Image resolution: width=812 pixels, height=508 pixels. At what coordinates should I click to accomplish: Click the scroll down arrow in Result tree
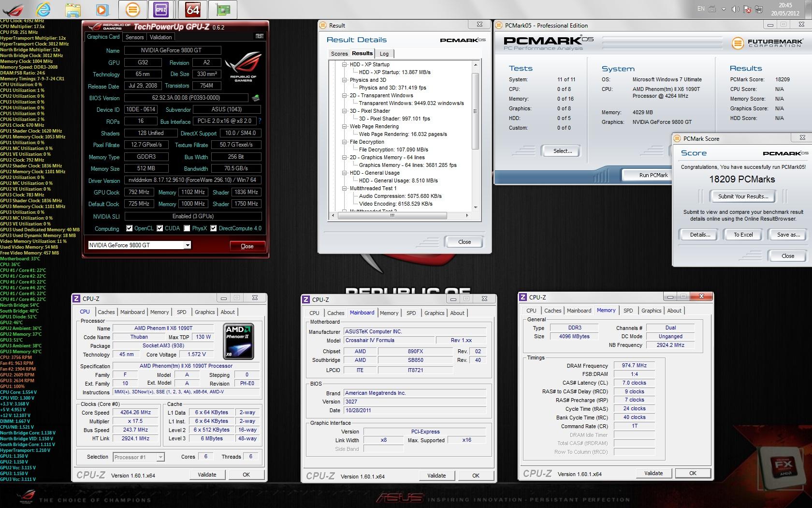click(x=475, y=208)
